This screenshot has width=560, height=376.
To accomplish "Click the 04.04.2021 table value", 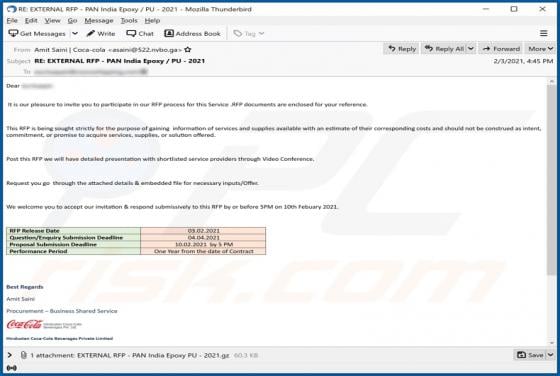I will (x=204, y=237).
